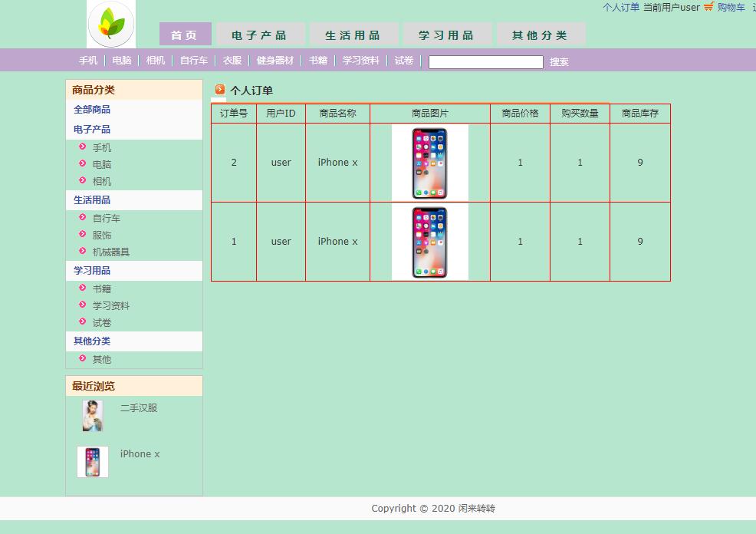This screenshot has width=756, height=534.
Task: Click the red arrow icon beside 机械器具
Action: pos(84,252)
